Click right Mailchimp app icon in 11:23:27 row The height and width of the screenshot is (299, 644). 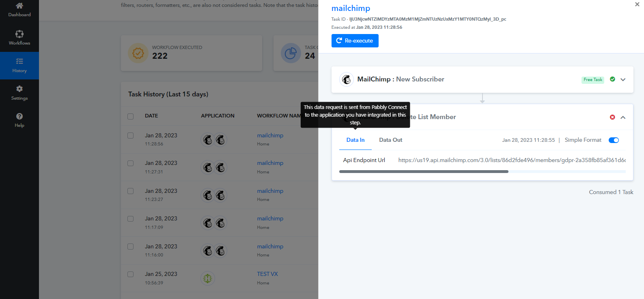(220, 195)
